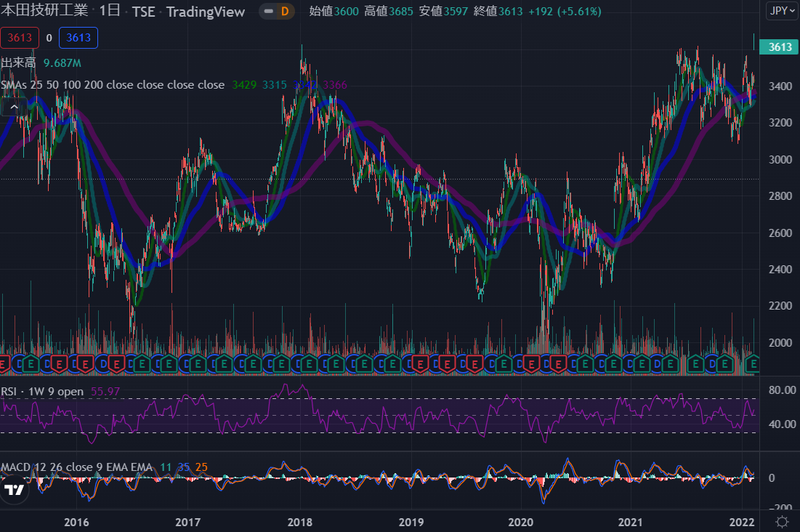Select the MACD 12 26 close legend
Image resolution: width=800 pixels, height=532 pixels.
76,467
